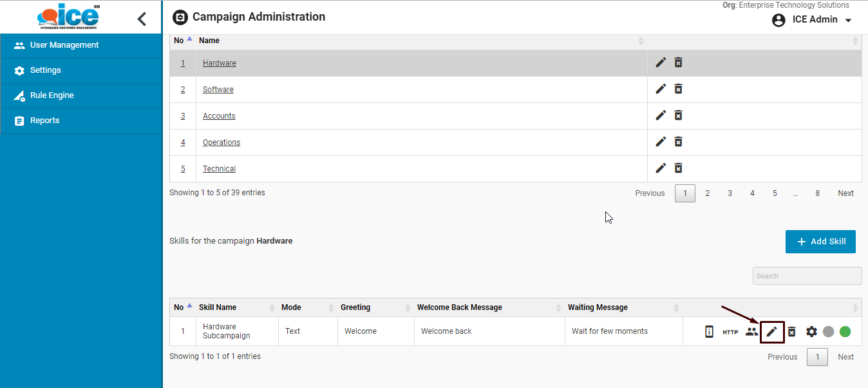Screen dimensions: 868x388
Task: Open the skill's agents group icon
Action: (x=751, y=332)
